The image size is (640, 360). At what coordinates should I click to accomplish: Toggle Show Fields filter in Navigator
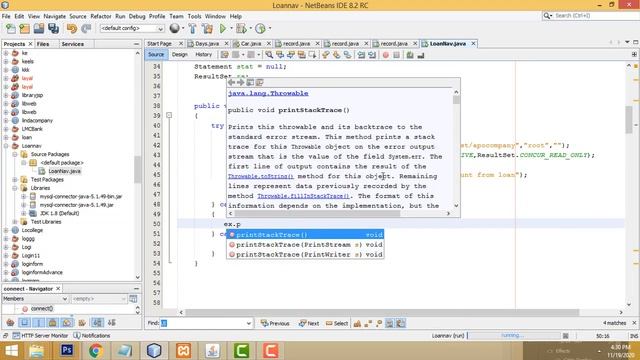pos(24,323)
